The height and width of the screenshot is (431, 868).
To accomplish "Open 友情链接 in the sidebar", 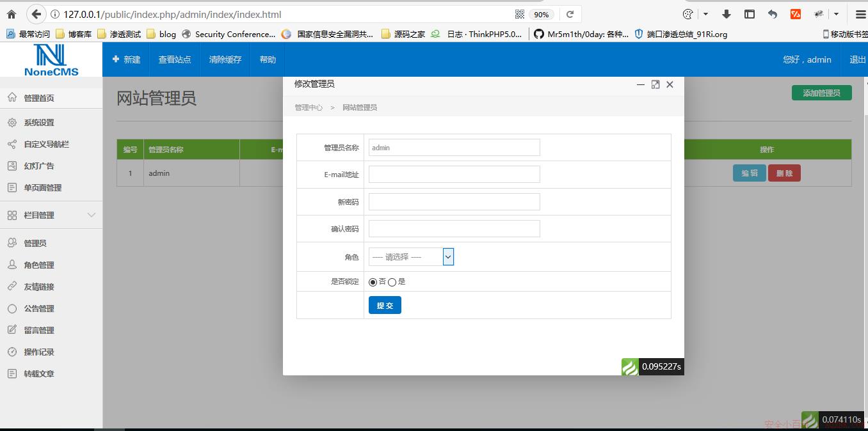I will click(x=51, y=286).
